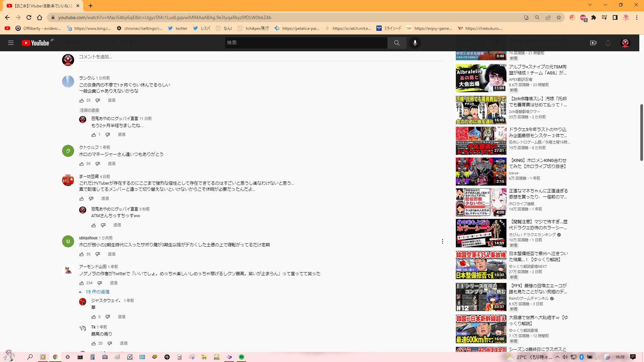Open the create video camera icon
644x362 pixels.
point(593,43)
